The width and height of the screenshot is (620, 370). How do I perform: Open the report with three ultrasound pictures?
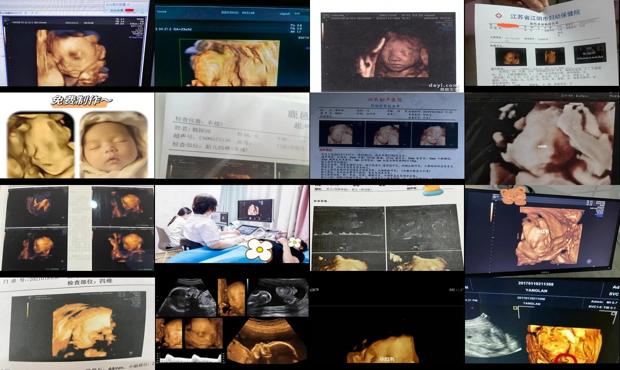(x=387, y=136)
